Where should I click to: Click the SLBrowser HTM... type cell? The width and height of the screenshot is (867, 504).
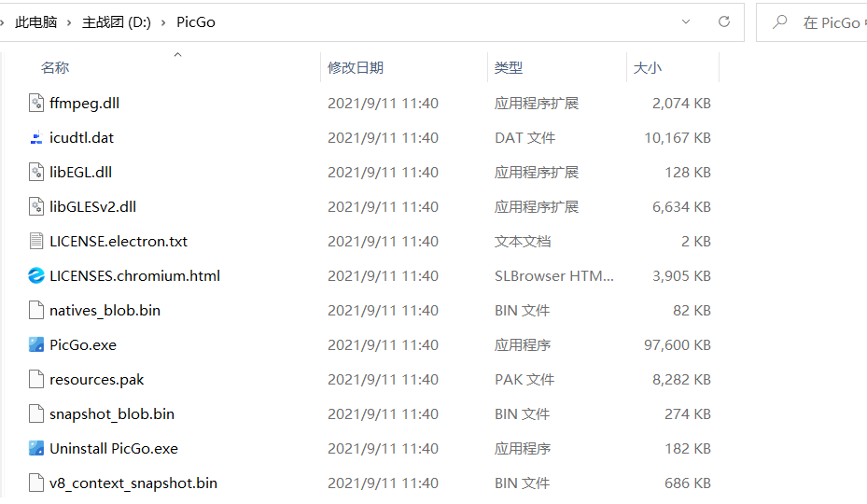click(554, 275)
